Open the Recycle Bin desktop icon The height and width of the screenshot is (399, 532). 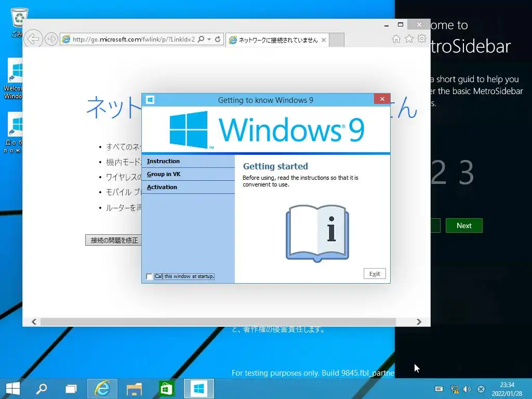17,22
